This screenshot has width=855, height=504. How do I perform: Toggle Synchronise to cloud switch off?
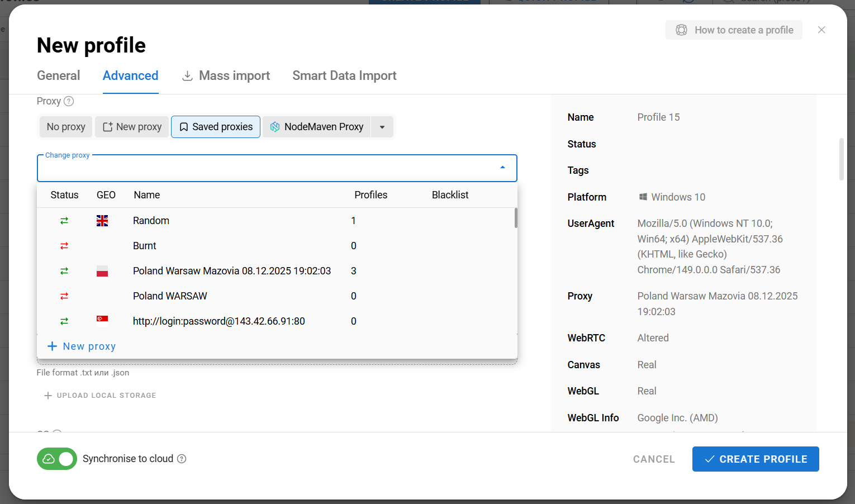(57, 459)
